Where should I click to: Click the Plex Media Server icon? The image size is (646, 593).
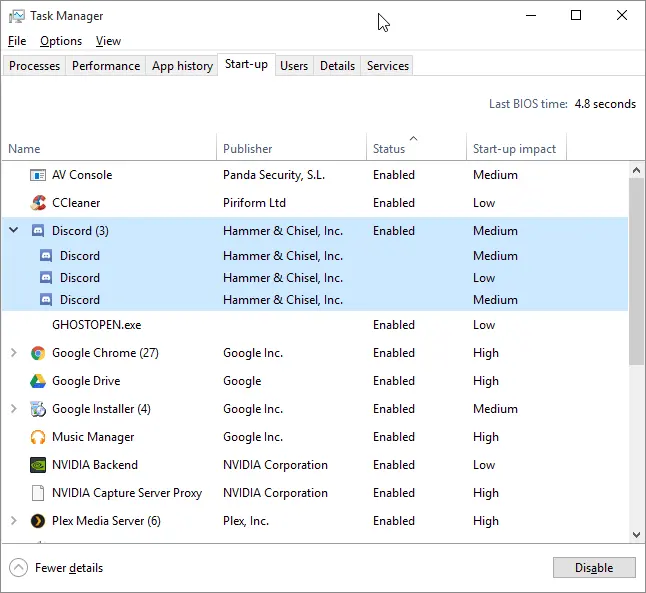38,521
